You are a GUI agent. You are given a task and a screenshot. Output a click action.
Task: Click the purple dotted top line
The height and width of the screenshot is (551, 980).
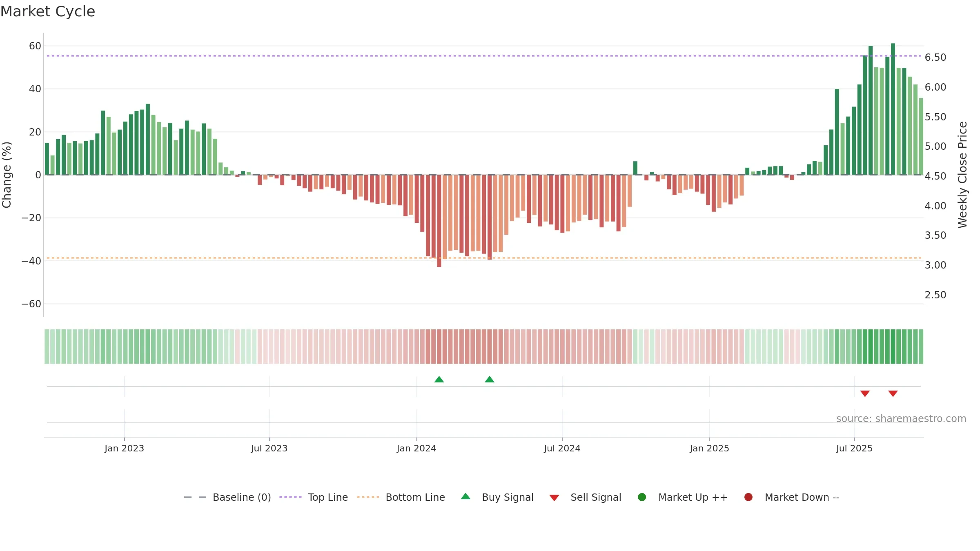click(484, 56)
